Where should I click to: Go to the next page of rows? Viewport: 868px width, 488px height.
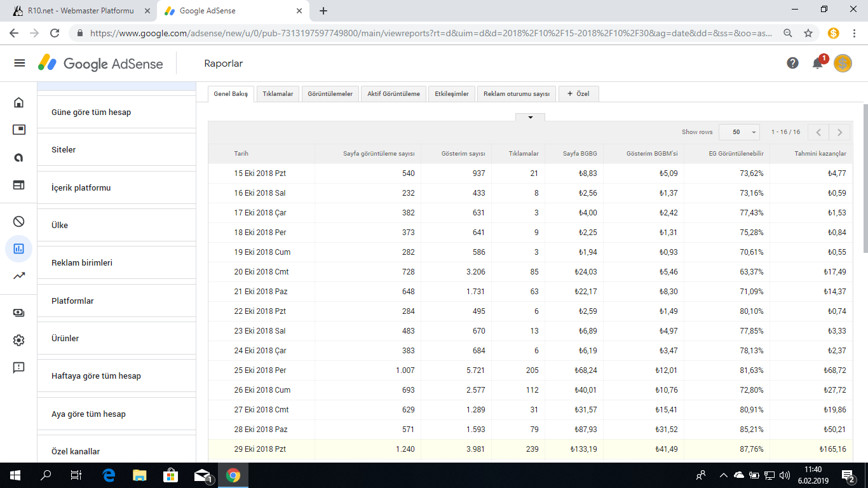coord(839,132)
